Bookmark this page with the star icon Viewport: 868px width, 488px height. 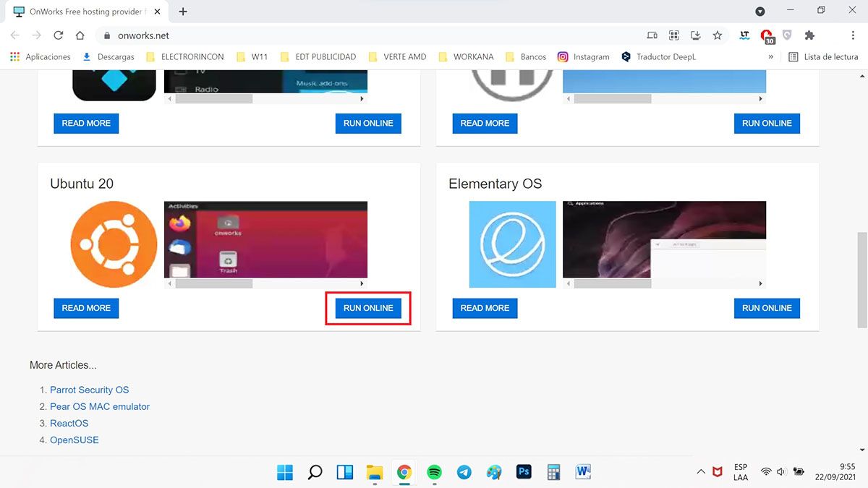[717, 35]
